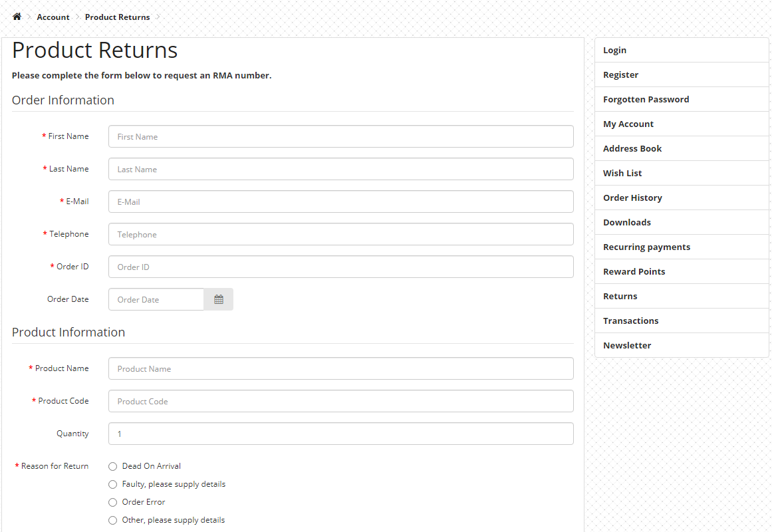Go to Forgotten Password page

tap(646, 99)
